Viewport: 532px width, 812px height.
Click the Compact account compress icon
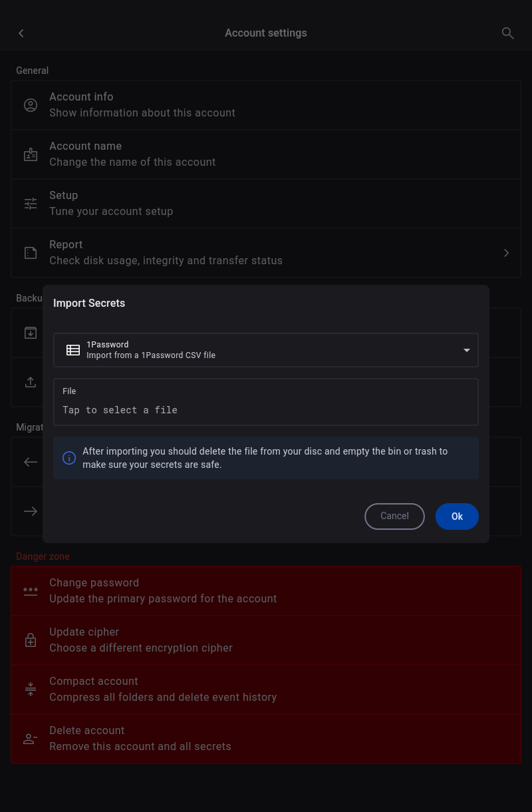(31, 690)
